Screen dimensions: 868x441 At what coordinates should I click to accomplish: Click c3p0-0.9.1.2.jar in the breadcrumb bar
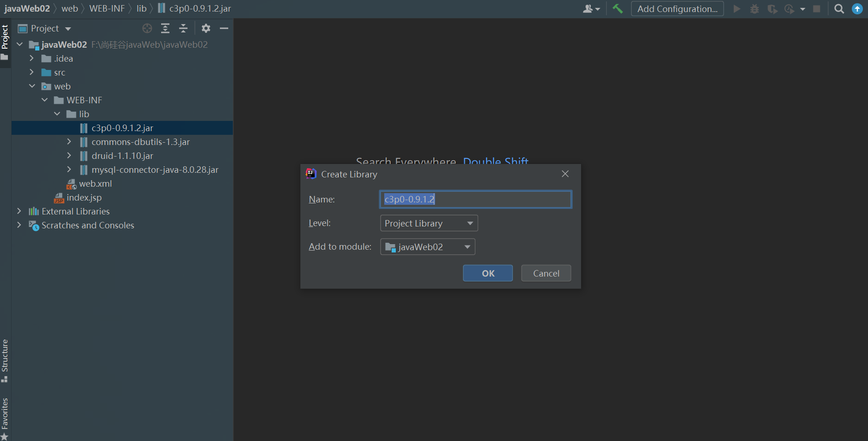194,8
